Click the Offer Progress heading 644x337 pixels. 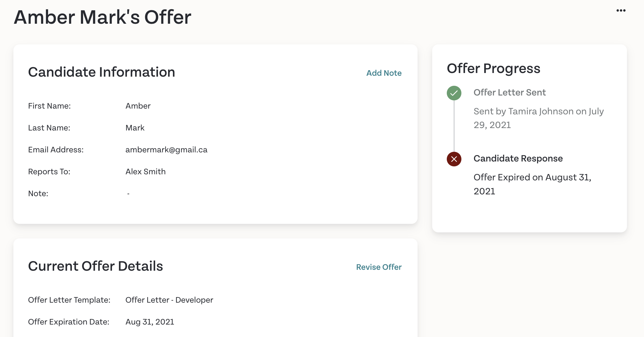click(x=493, y=68)
